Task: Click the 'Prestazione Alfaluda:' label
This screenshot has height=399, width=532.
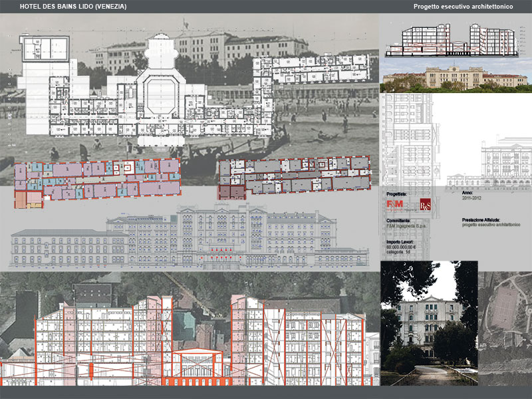Action: click(481, 220)
